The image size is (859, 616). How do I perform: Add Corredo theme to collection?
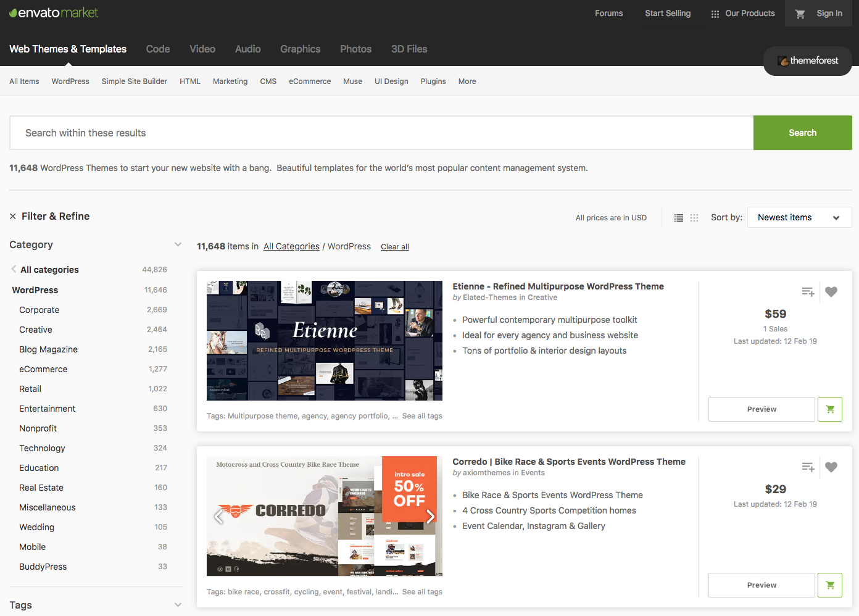(x=808, y=467)
